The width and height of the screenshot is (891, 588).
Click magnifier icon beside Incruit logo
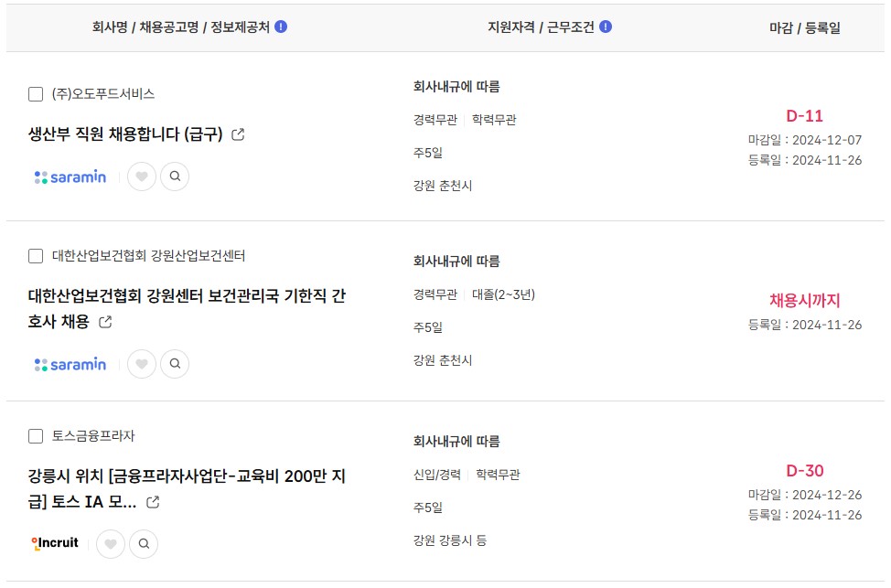144,544
